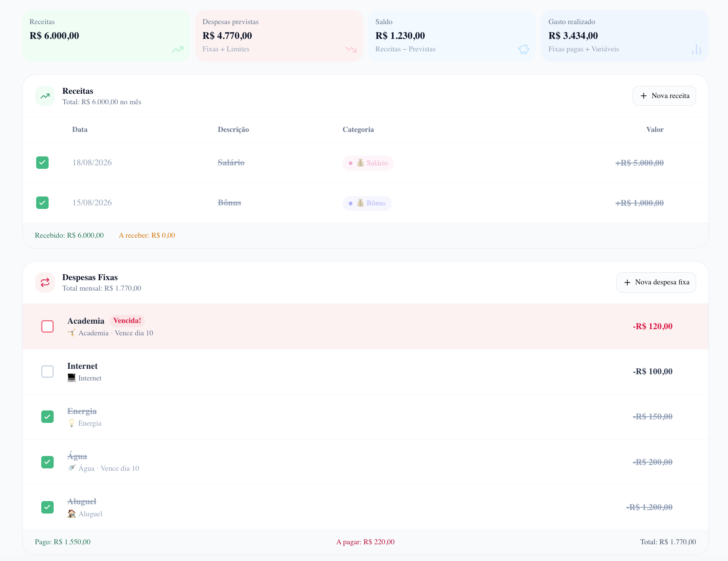Click the Data column header

(80, 130)
